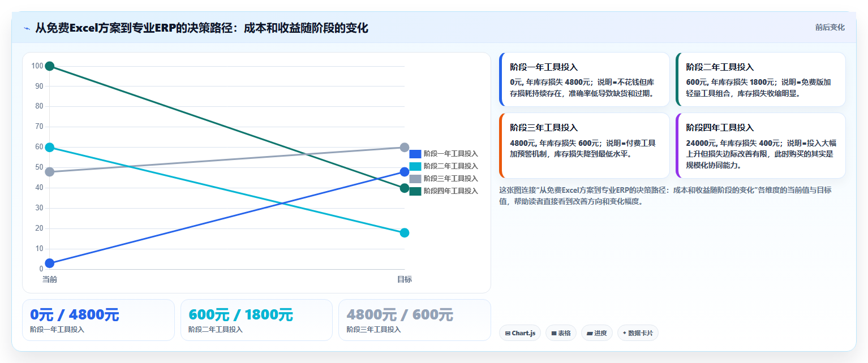Select the 600元 / 1800元 stat card
Image resolution: width=868 pixels, height=363 pixels.
point(256,320)
